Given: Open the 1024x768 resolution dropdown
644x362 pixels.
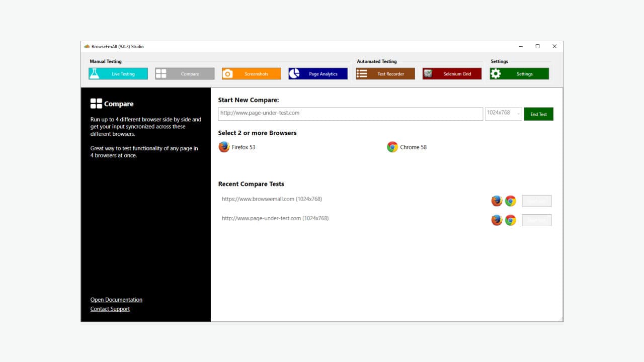Looking at the screenshot, I should 503,113.
